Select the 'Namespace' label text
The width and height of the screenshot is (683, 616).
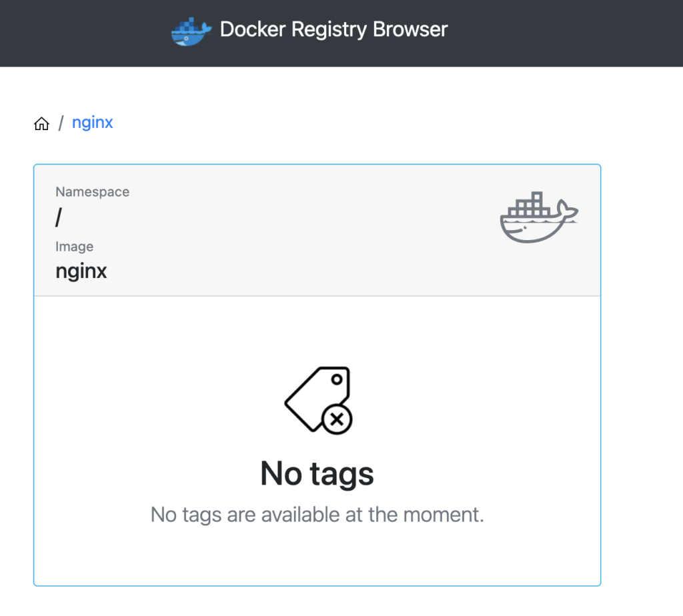92,191
